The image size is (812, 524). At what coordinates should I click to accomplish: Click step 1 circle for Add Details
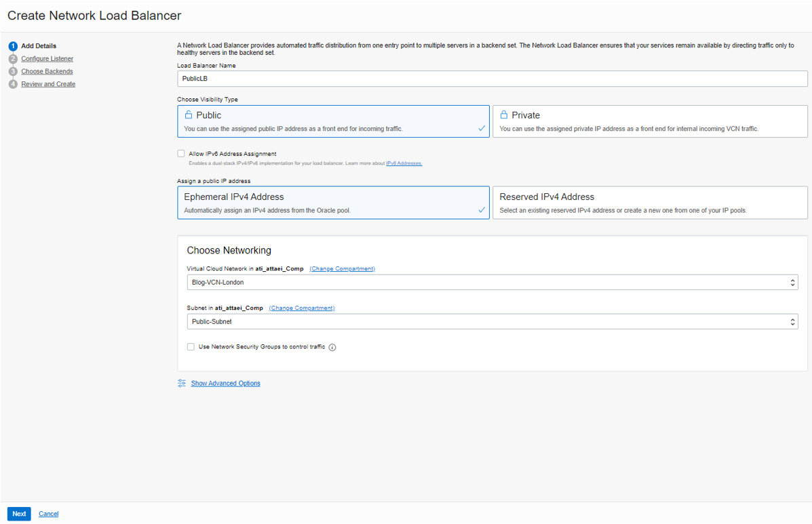click(13, 46)
